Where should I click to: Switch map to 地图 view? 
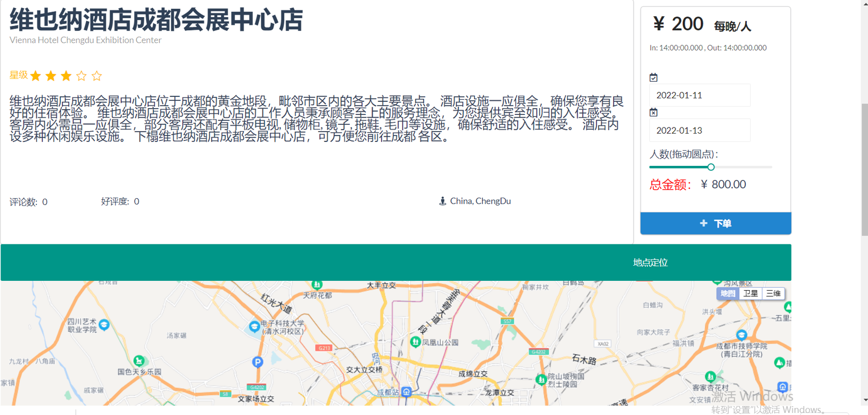[727, 293]
